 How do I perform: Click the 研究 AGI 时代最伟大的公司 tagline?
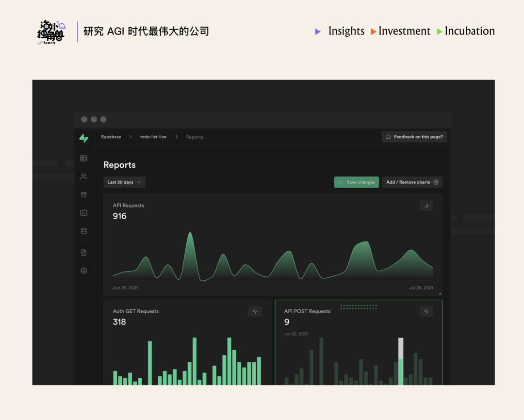coord(146,32)
